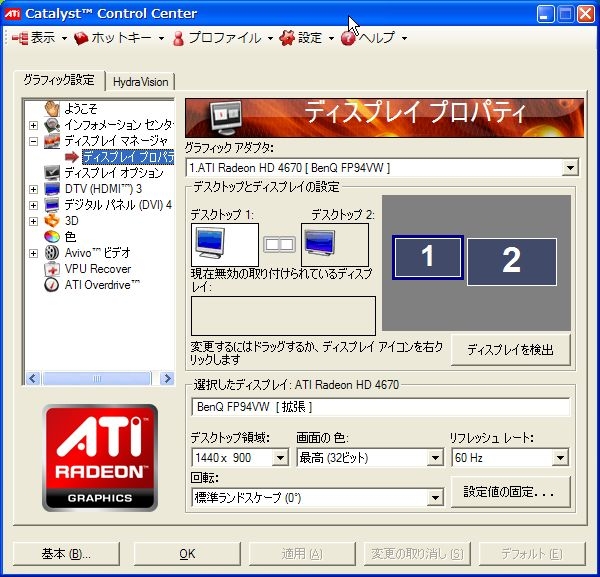Click the Avivo ビデオ film reel icon
This screenshot has height=577, width=600.
(x=52, y=253)
